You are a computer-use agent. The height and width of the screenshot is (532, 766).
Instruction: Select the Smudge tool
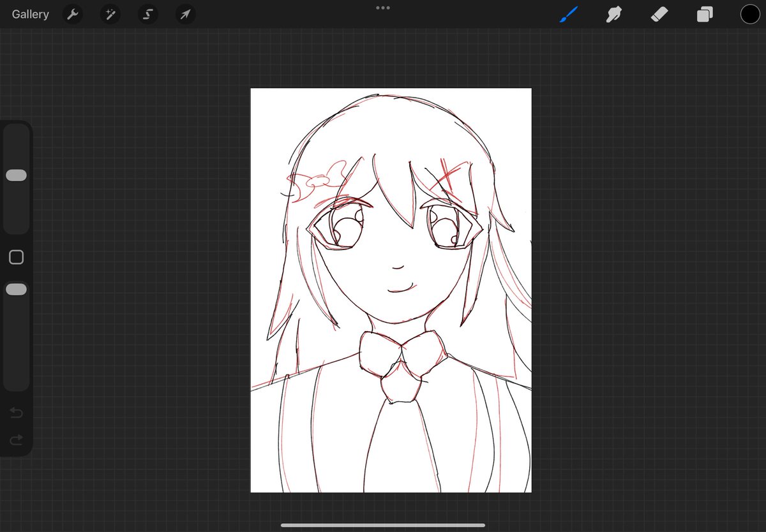click(x=614, y=14)
